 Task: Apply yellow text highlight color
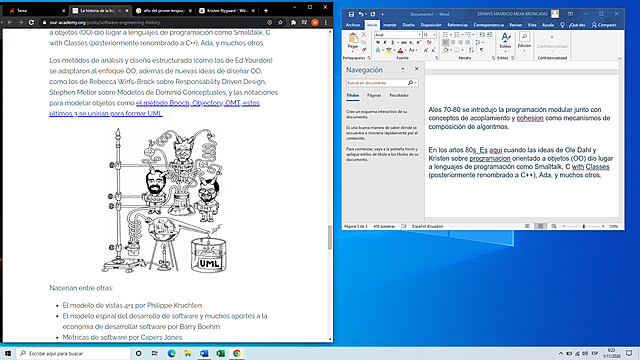[389, 50]
